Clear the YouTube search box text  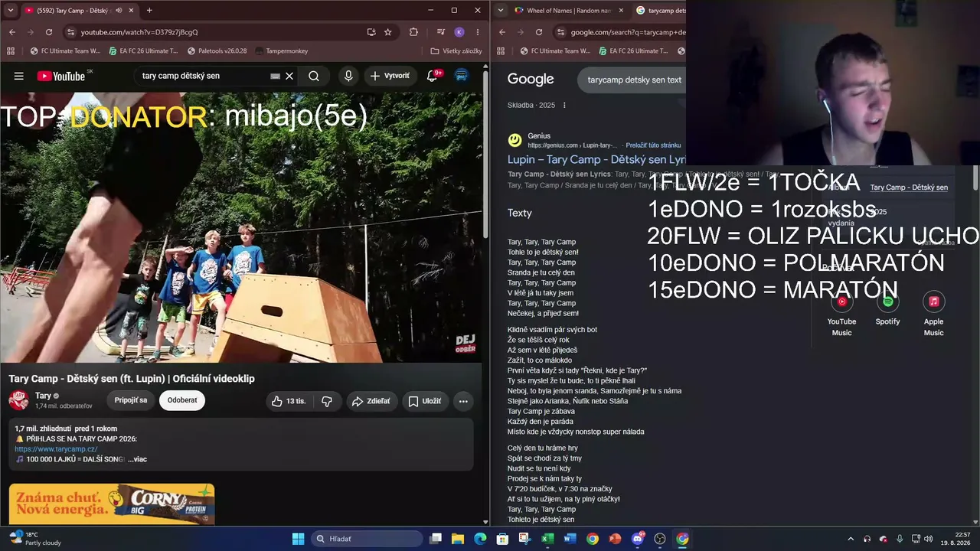(289, 76)
